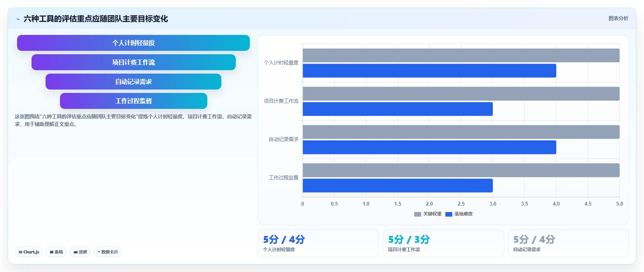
Task: Open the 5分 / 3分 项目计费工作流 card
Action: [x=443, y=243]
